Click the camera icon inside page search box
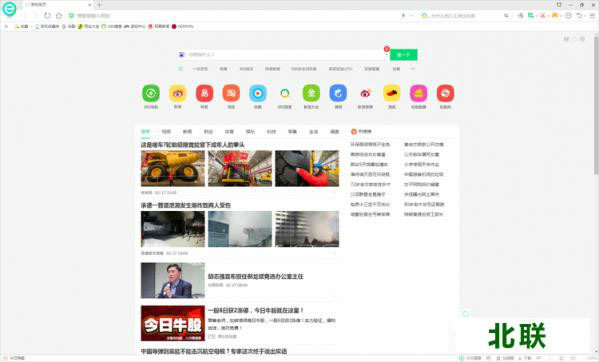This screenshot has width=599, height=362. pyautogui.click(x=182, y=55)
